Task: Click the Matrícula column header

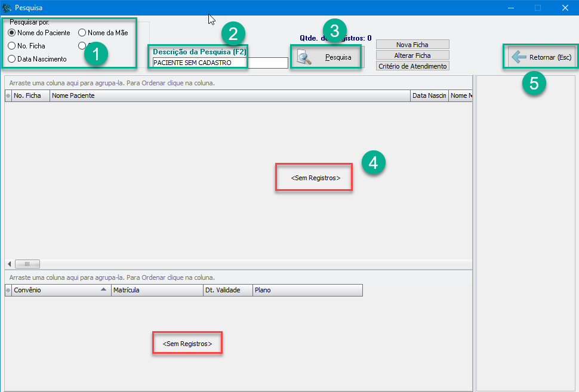Action: [156, 290]
